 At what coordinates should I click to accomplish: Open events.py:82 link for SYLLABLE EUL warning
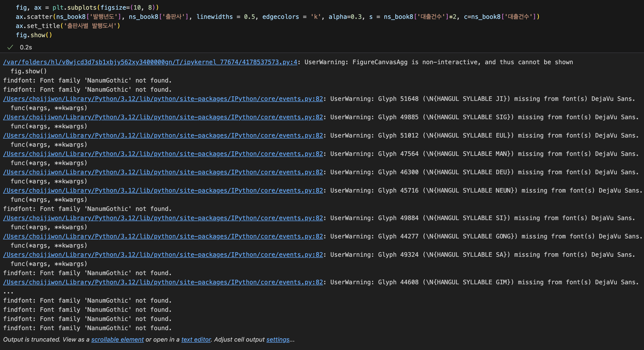pos(163,136)
